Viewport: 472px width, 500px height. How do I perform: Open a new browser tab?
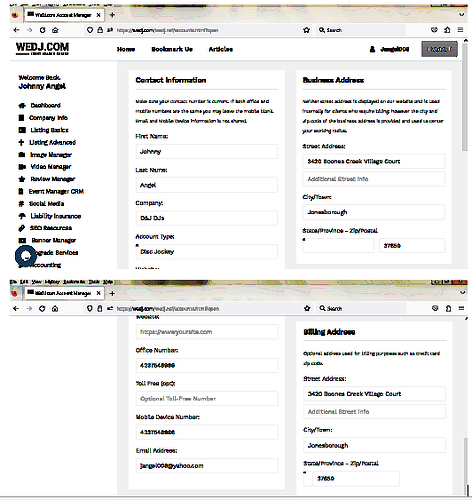[x=112, y=15]
